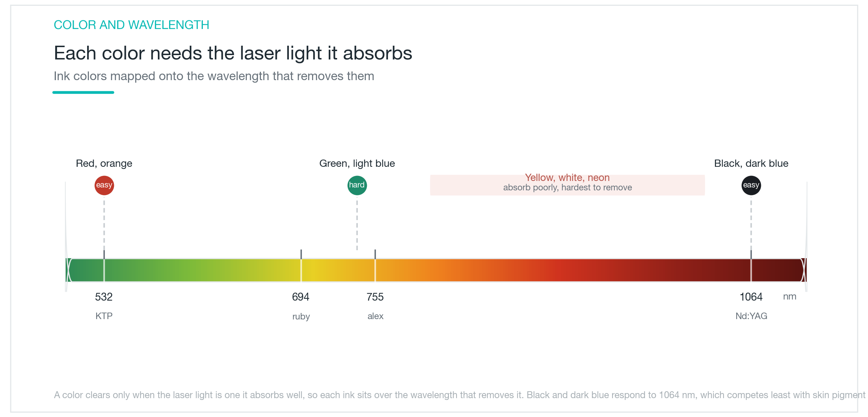
Task: Click the pink 'Yellow, white, neon' band
Action: point(568,185)
